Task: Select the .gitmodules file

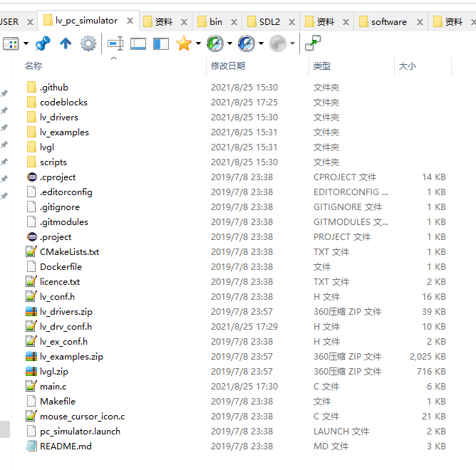Action: [64, 221]
